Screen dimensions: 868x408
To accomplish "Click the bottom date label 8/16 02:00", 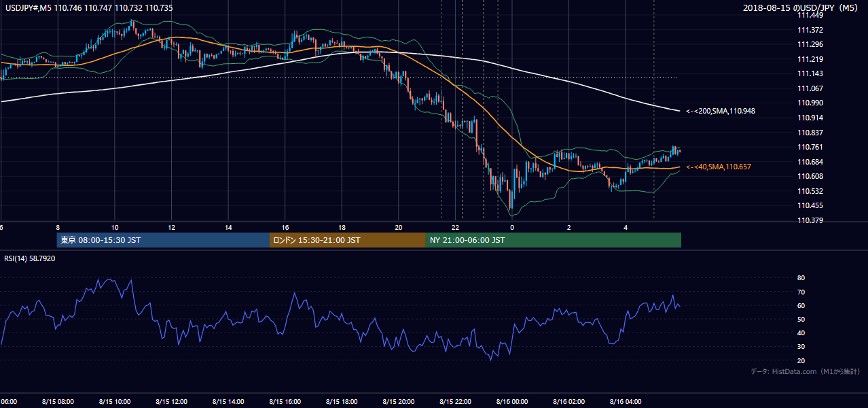I will tap(569, 401).
